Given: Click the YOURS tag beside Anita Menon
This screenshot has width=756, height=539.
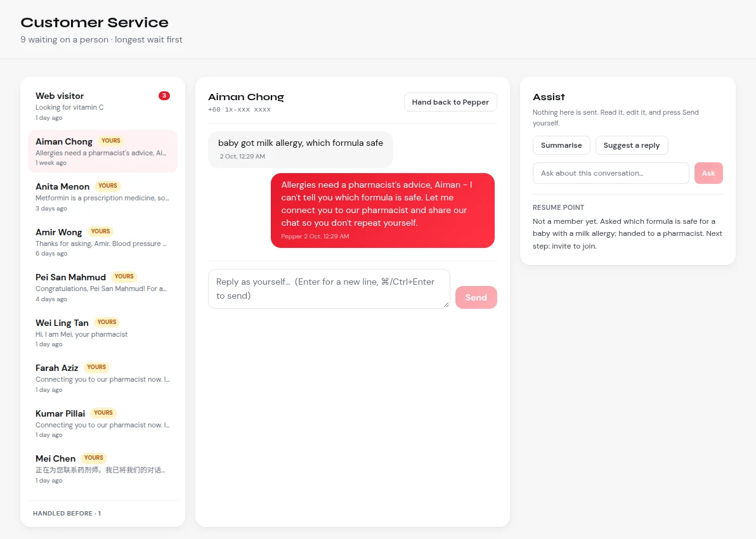Looking at the screenshot, I should 108,186.
